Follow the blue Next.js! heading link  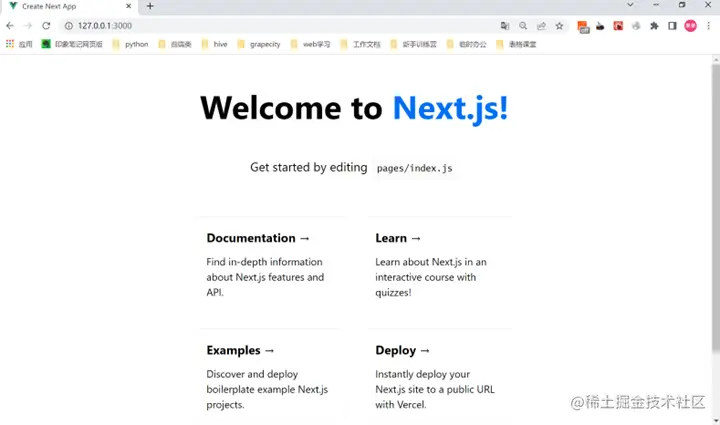(450, 108)
